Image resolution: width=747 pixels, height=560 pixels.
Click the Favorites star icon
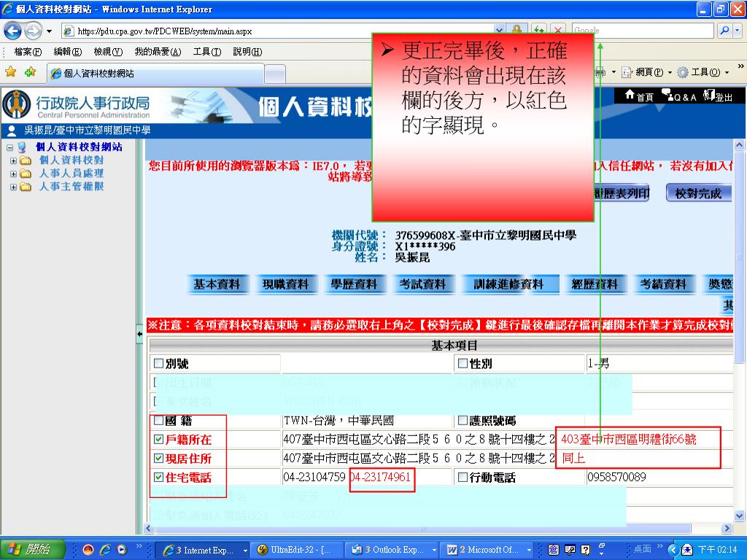tap(10, 72)
